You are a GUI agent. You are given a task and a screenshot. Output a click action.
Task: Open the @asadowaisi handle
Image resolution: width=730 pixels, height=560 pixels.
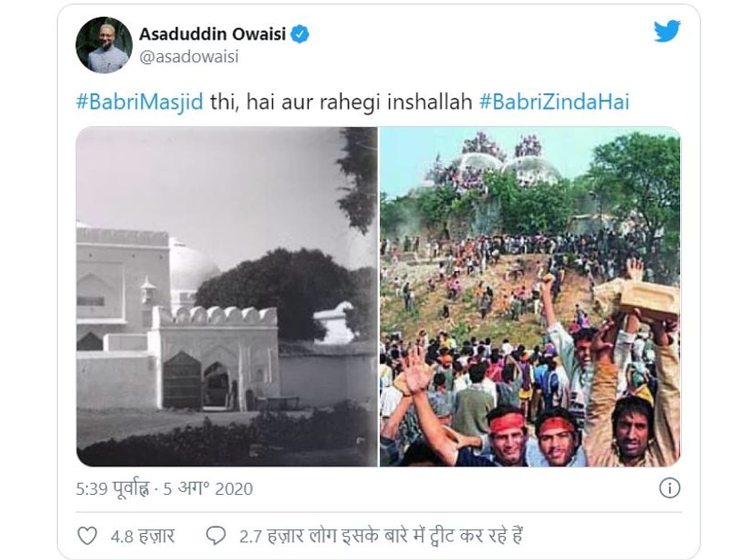coord(189,57)
